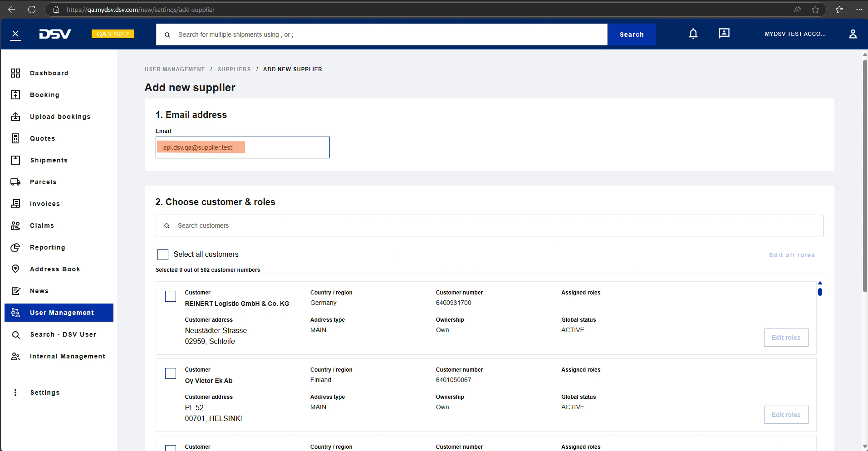Go to Address Book in sidebar
This screenshot has height=451, width=868.
pos(55,269)
